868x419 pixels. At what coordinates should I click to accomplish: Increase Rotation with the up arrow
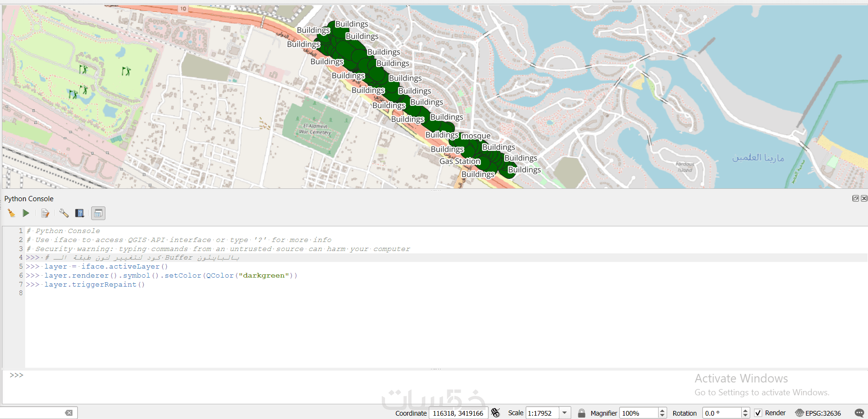pos(745,410)
